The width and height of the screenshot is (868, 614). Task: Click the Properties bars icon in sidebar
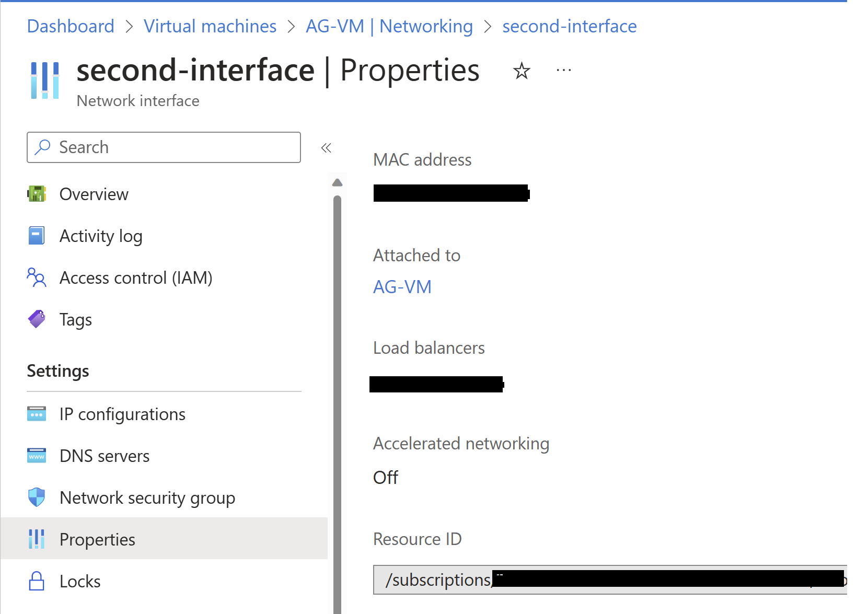tap(37, 539)
